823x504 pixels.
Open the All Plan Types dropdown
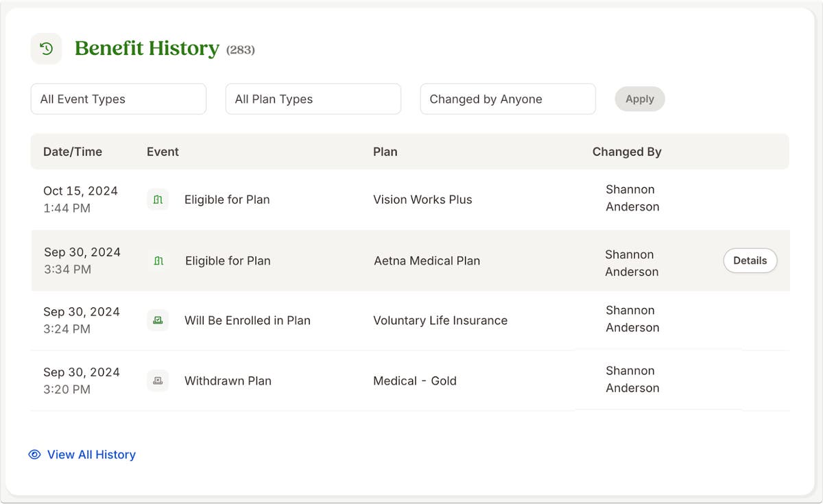(313, 99)
